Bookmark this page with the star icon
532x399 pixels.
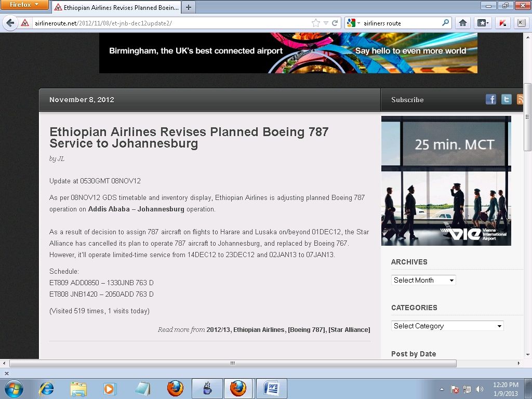pos(315,23)
